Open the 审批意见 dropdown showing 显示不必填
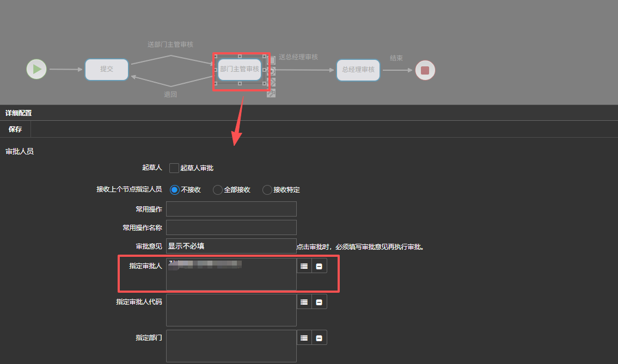The width and height of the screenshot is (618, 364). point(231,246)
